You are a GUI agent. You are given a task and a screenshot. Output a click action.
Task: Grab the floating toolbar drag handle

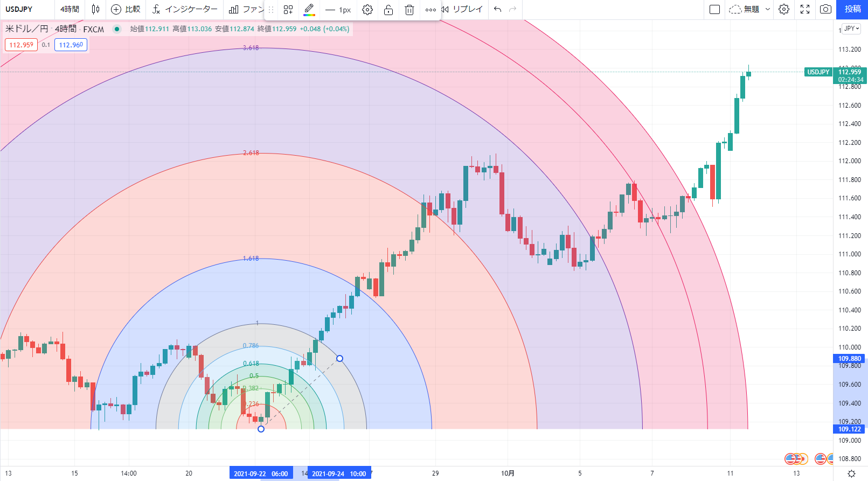271,10
